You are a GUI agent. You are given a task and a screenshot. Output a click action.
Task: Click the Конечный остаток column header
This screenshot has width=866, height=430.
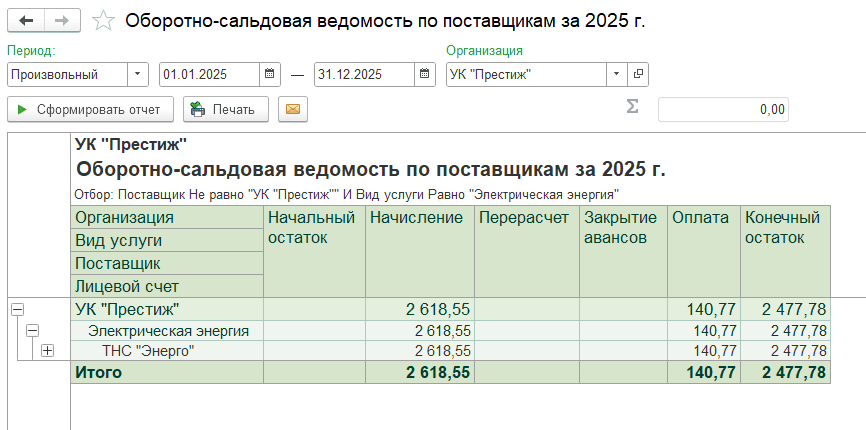click(784, 228)
